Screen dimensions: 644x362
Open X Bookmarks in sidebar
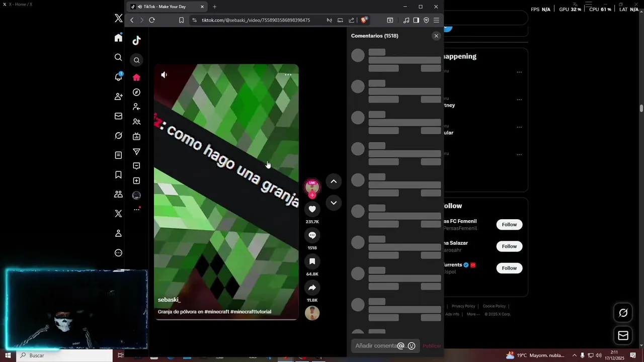(x=118, y=175)
